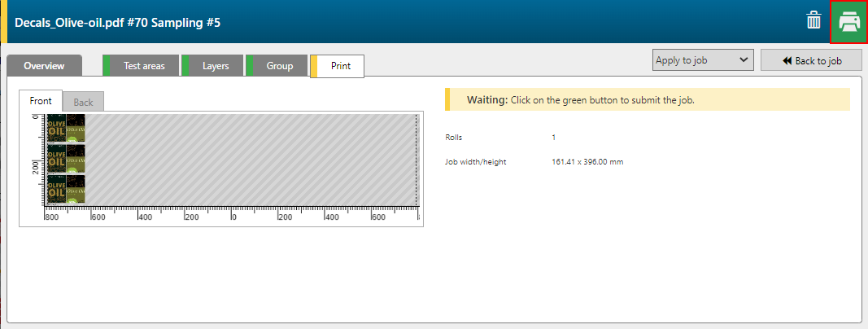868x329 pixels.
Task: Click the green printer submit icon
Action: click(848, 22)
